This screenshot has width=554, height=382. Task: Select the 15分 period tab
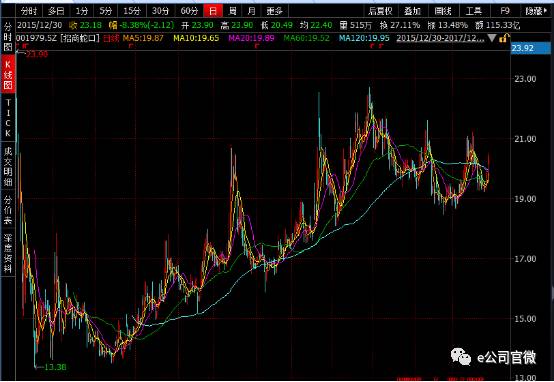pos(132,11)
